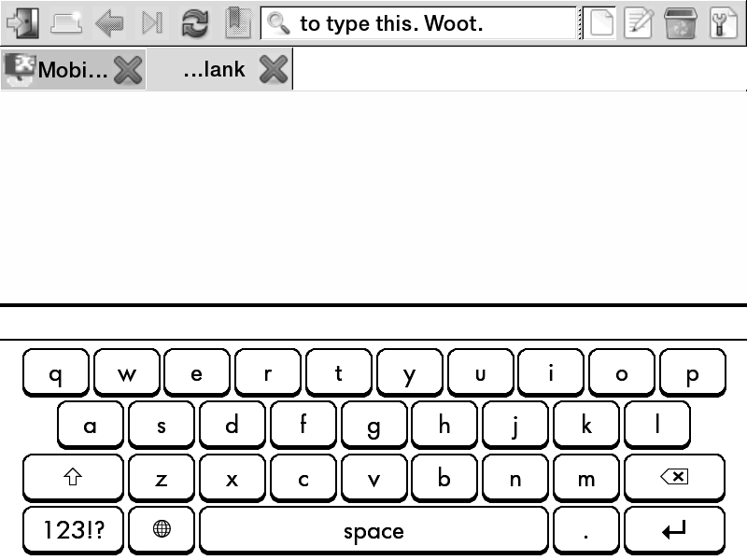Viewport: 747px width, 560px height.
Task: Tap the globe language key
Action: coord(162,530)
